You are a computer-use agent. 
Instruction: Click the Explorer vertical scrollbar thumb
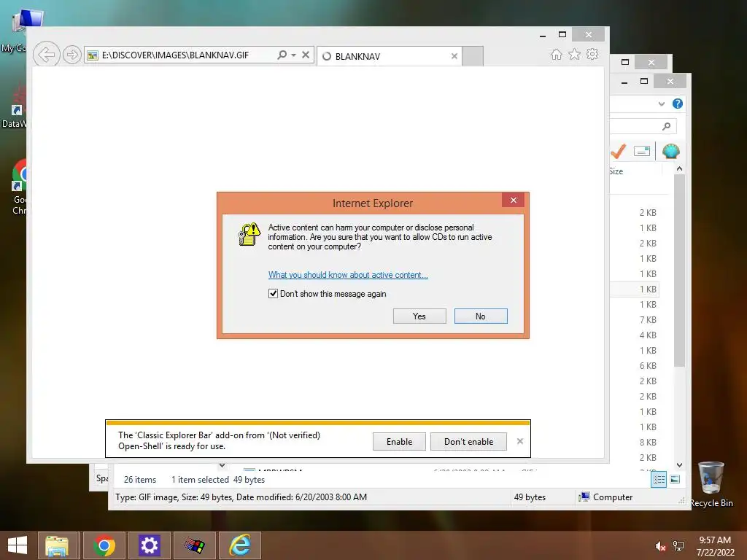click(679, 271)
